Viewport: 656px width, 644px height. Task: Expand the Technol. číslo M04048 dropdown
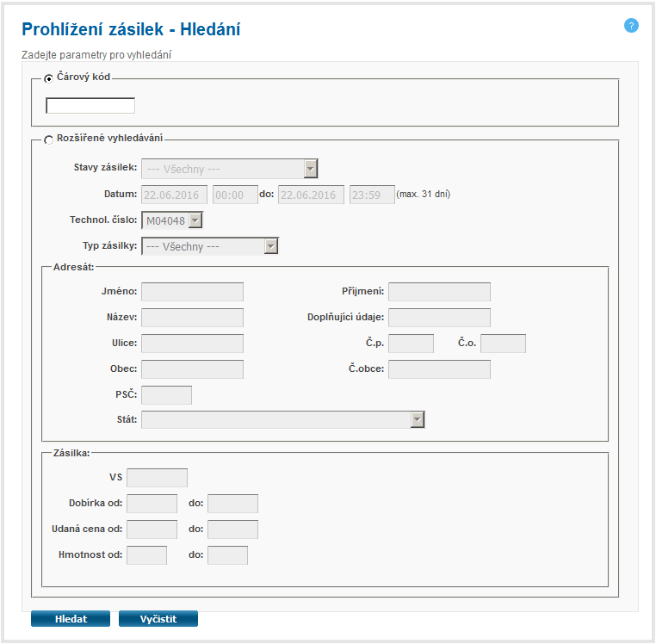point(172,220)
